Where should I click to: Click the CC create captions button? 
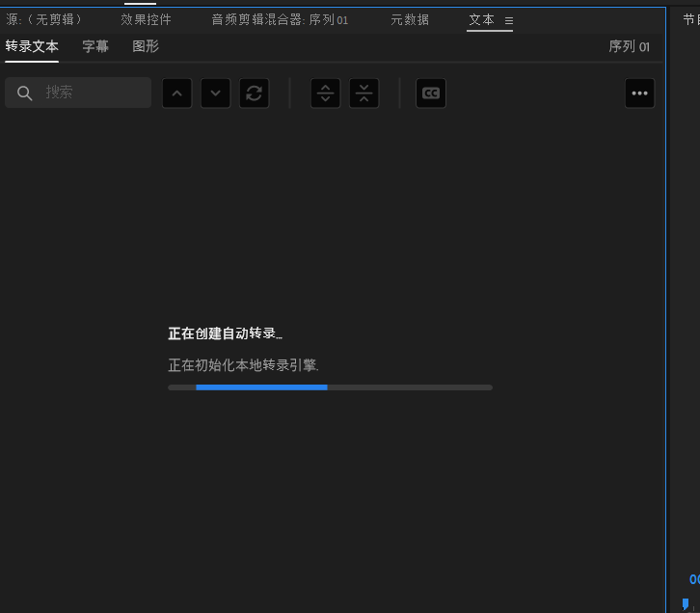tap(431, 93)
